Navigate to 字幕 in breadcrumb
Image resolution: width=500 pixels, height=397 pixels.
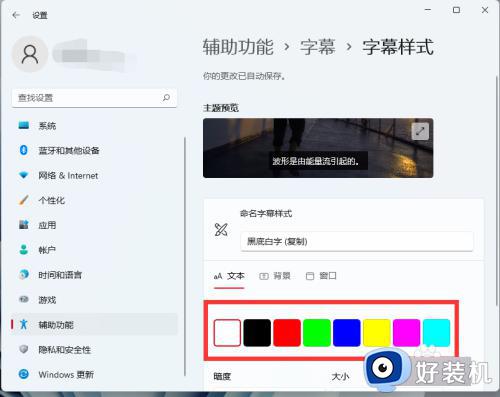[x=318, y=47]
